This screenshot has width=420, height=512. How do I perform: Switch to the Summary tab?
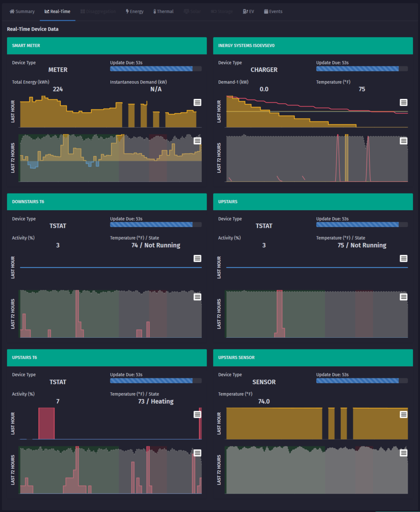(x=22, y=11)
